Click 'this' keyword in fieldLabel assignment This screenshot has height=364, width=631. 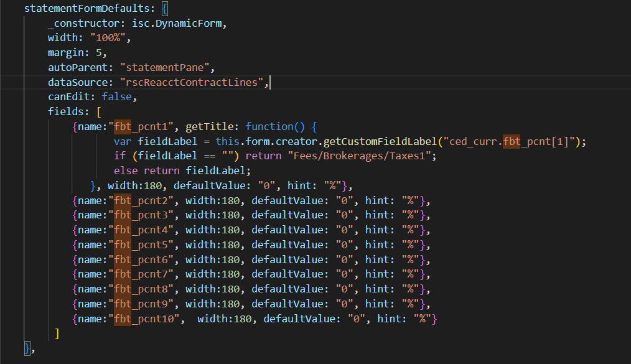(227, 142)
